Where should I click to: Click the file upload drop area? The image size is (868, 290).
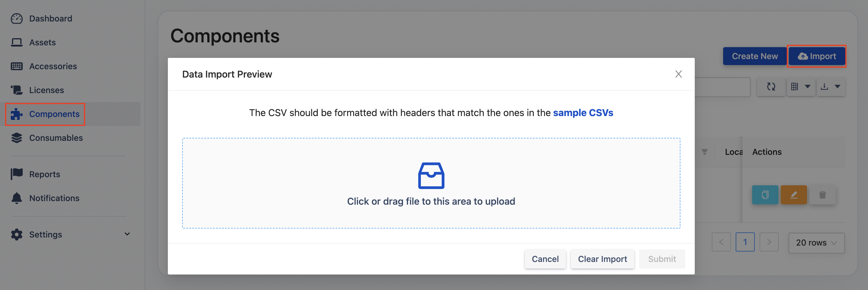pyautogui.click(x=431, y=215)
